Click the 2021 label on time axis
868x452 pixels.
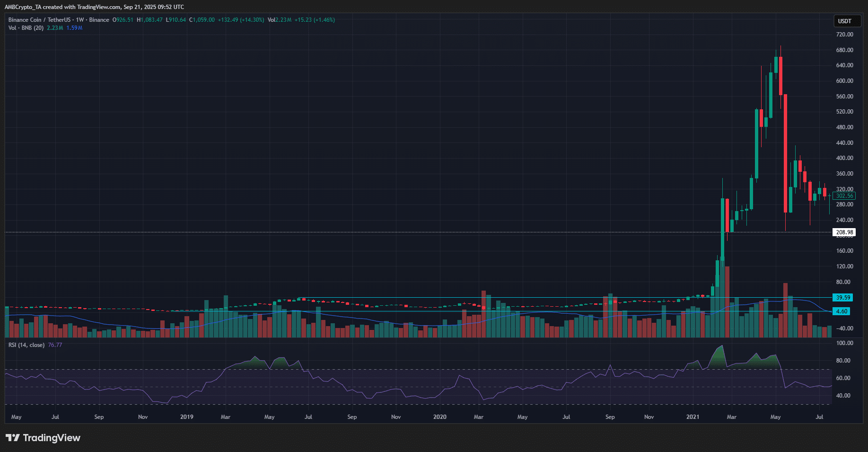693,417
